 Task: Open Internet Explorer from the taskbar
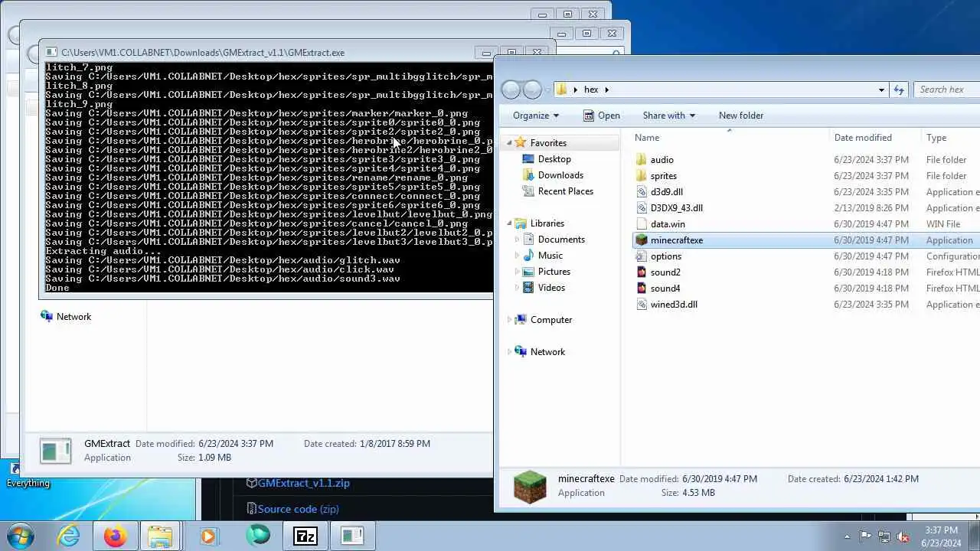pyautogui.click(x=69, y=536)
